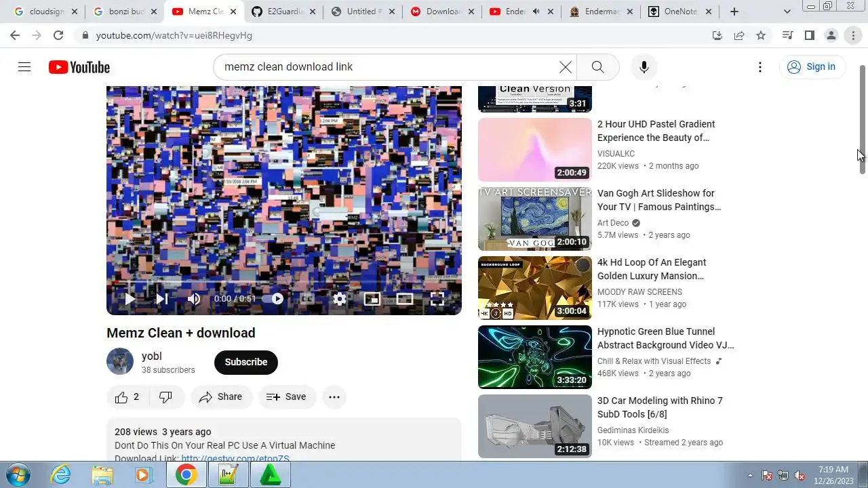
Task: Save the video to a playlist
Action: point(287,397)
